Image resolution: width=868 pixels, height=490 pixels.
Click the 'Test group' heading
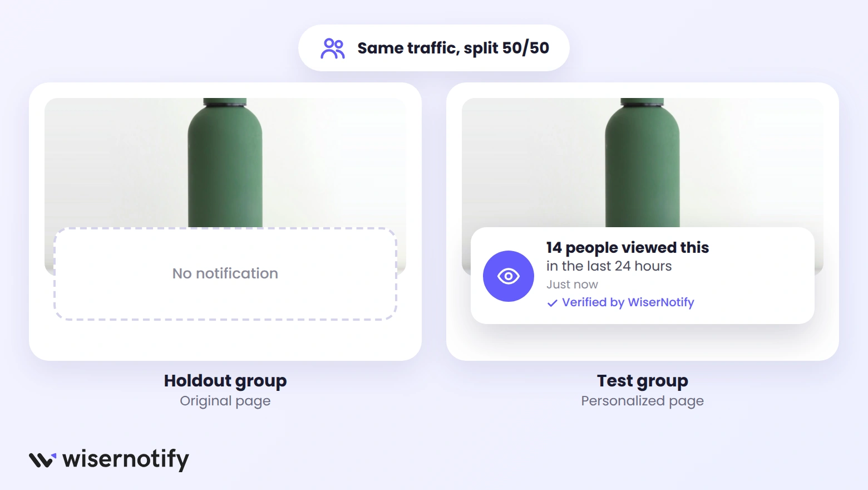pos(643,381)
